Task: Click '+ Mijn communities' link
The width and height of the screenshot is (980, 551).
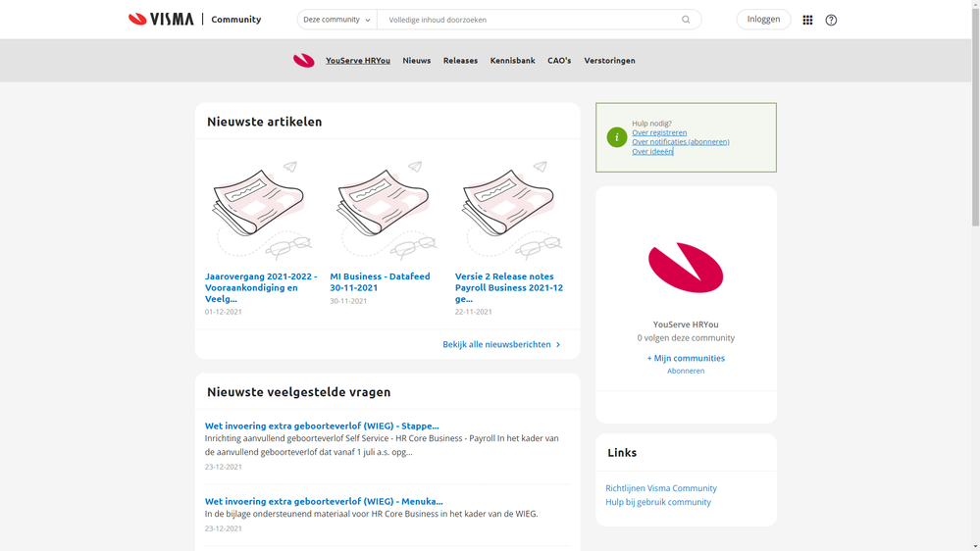Action: tap(686, 358)
